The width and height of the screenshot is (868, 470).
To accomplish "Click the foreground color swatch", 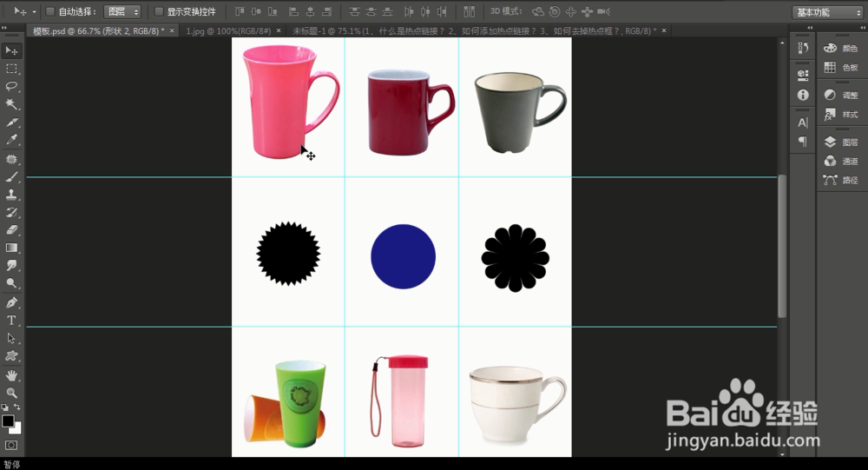I will 8,420.
